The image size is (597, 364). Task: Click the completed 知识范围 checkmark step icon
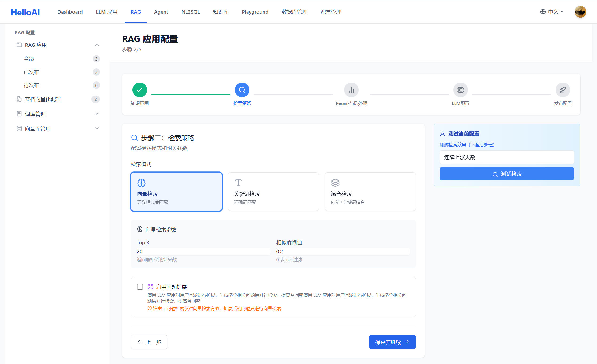click(x=140, y=90)
